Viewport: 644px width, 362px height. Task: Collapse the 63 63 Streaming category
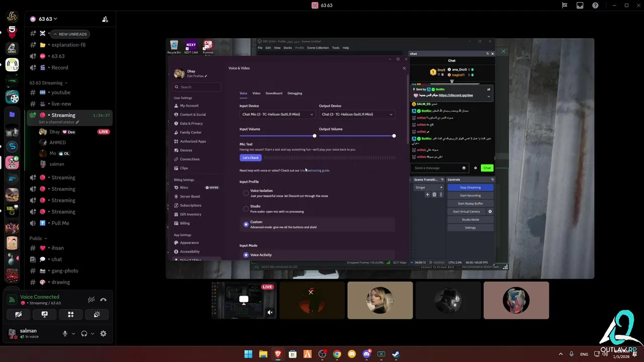pyautogui.click(x=48, y=83)
